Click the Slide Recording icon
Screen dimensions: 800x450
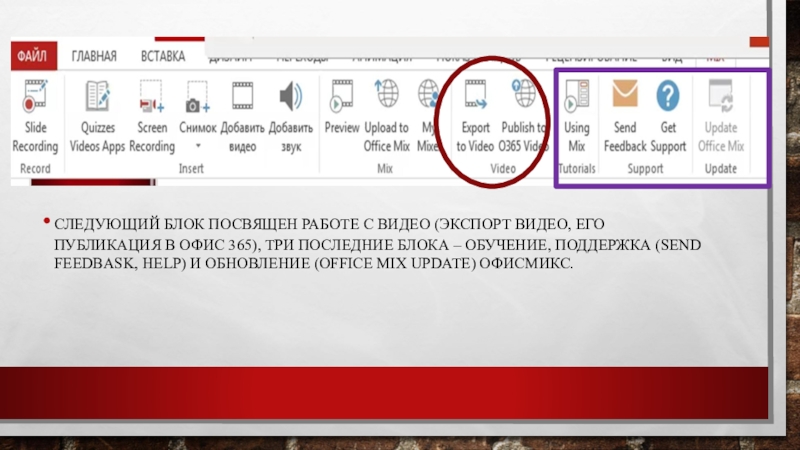(x=35, y=98)
